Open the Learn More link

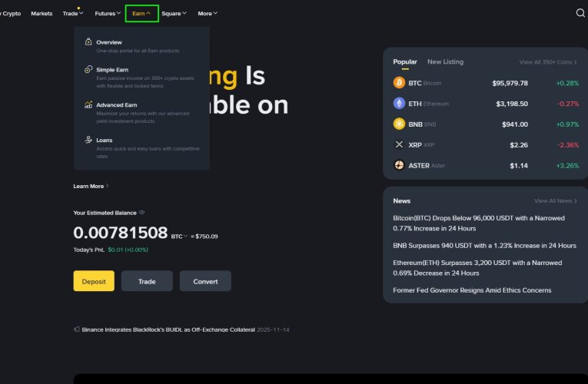point(91,186)
